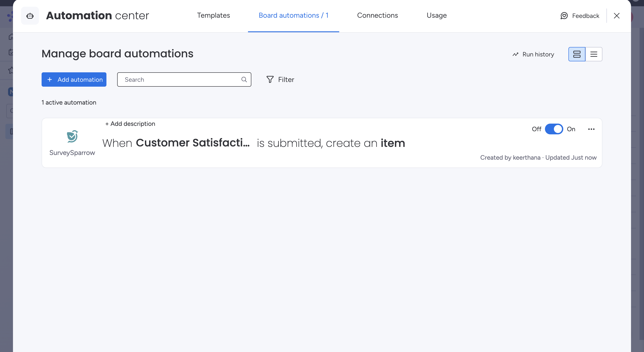Open the Customer Satisfaction survey field
644x352 pixels.
(x=193, y=143)
